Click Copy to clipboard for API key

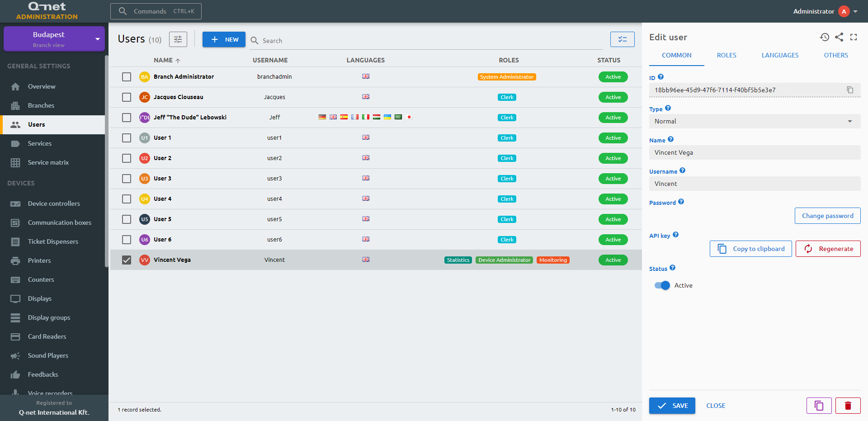[x=751, y=249]
